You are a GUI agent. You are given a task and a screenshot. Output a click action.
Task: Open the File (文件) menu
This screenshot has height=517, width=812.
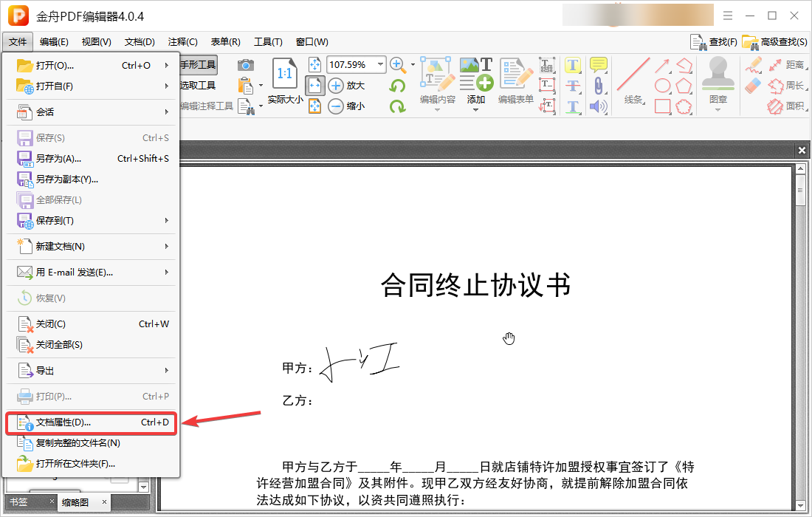click(x=18, y=42)
